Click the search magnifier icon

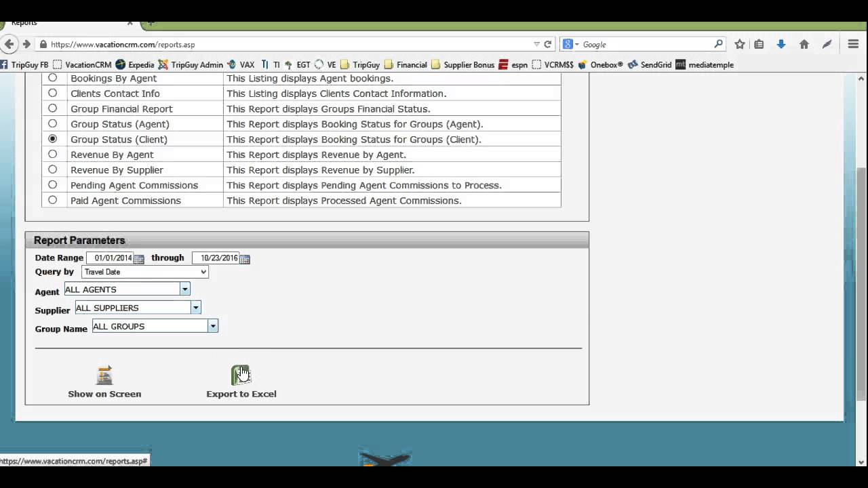click(x=719, y=44)
